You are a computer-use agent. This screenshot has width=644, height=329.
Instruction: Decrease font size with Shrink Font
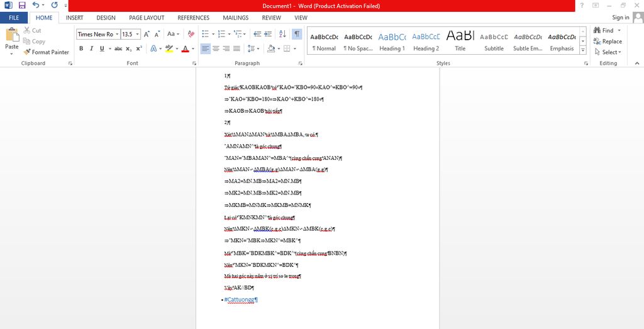pyautogui.click(x=157, y=34)
